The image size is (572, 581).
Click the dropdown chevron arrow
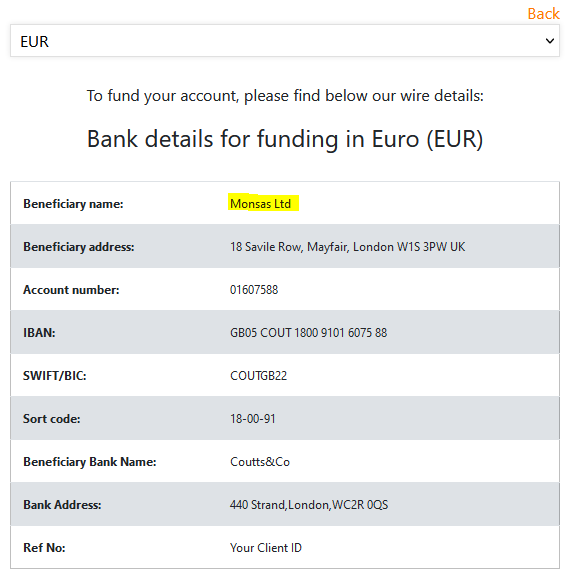point(550,41)
